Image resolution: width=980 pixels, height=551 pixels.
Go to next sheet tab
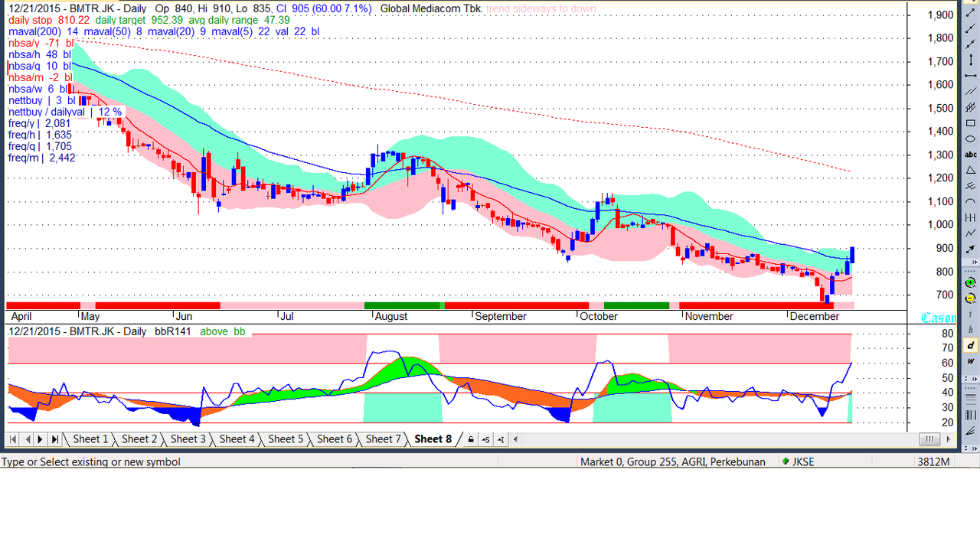(41, 439)
